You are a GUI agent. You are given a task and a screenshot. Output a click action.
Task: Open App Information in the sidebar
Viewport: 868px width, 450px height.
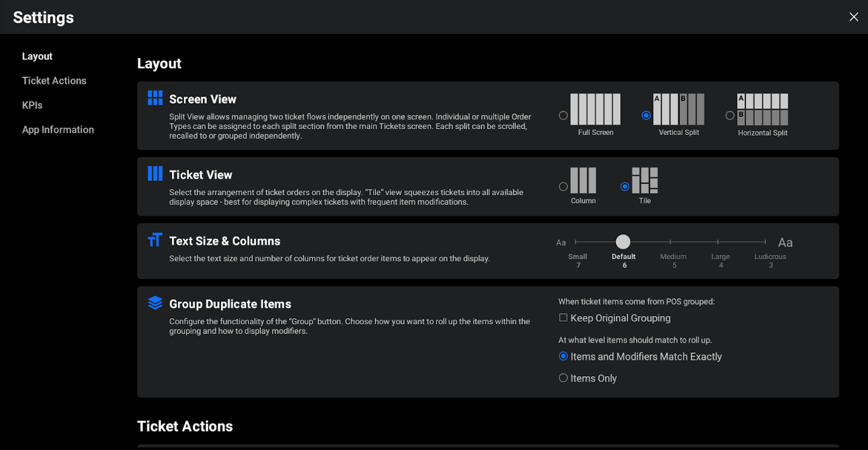pos(58,130)
